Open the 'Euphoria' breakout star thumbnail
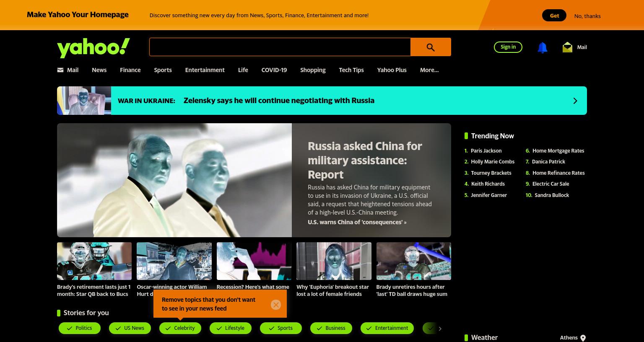The width and height of the screenshot is (644, 342). [x=334, y=261]
